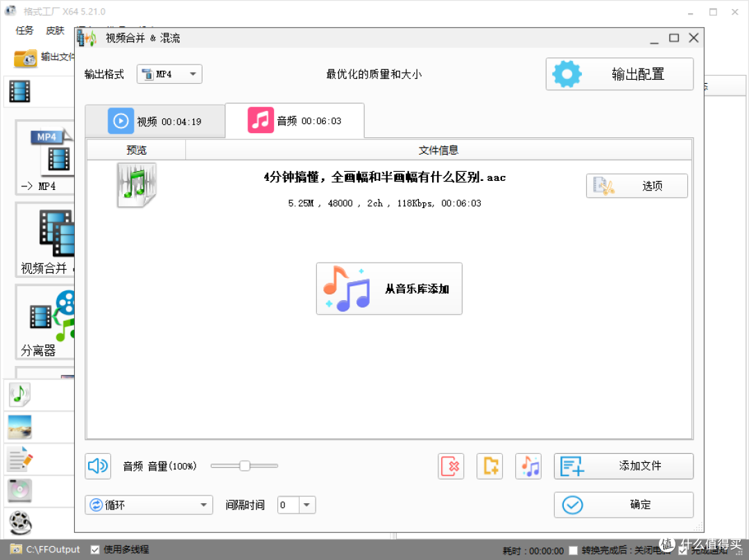Toggle the 转换完成后:关闭电脑 checkbox
Viewport: 749px width, 560px height.
coord(574,550)
